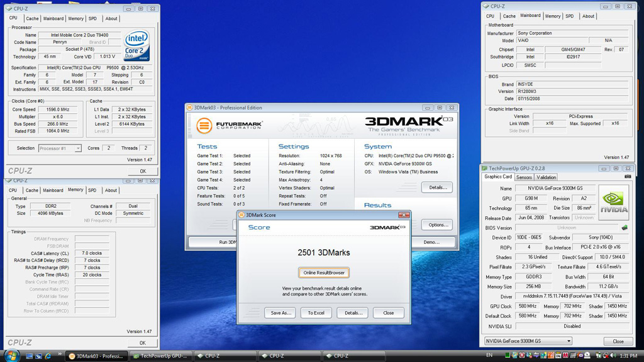Open Mainboard tab in top-left CPU-Z window
Image resolution: width=644 pixels, height=362 pixels.
[53, 18]
